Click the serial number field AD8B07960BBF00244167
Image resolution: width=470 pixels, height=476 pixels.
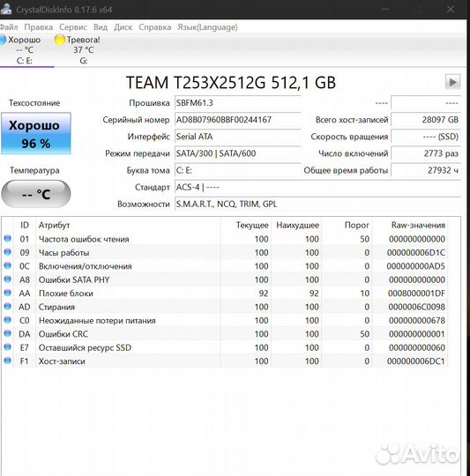[x=237, y=120]
